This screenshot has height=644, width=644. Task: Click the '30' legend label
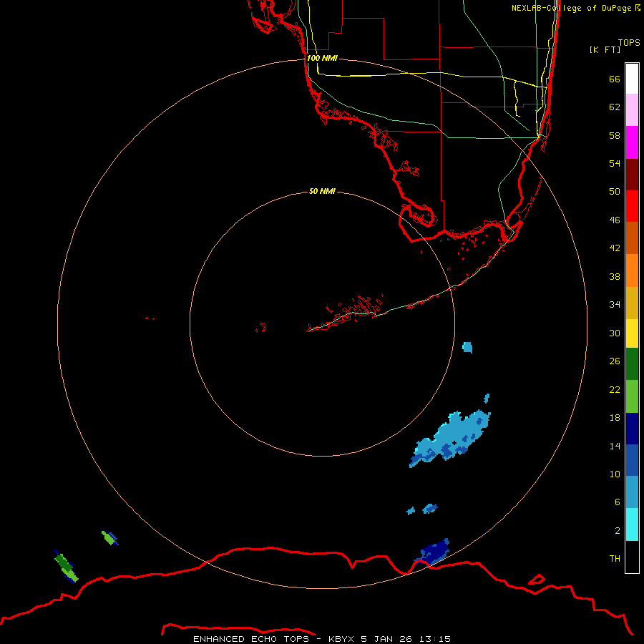615,333
